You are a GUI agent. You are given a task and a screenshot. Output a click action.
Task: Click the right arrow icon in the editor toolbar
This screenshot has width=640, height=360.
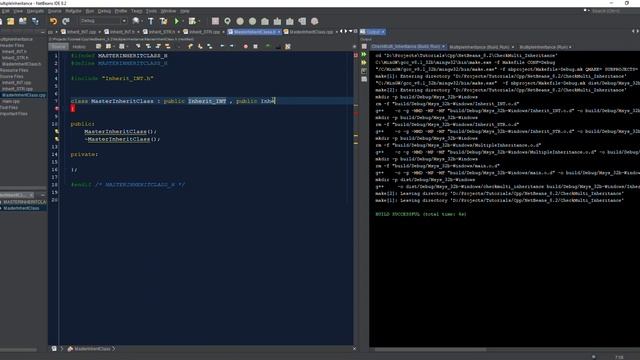click(x=232, y=47)
